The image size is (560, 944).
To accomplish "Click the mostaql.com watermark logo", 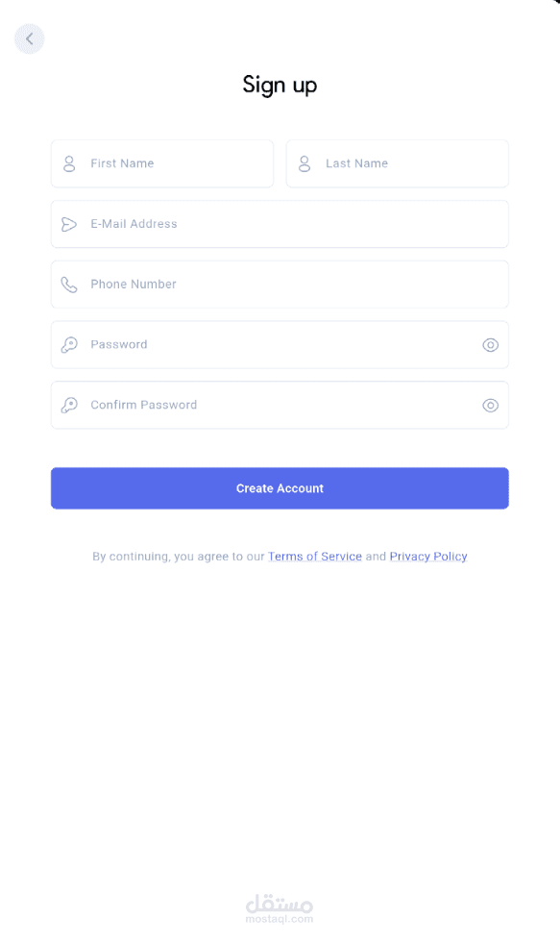I will (x=280, y=909).
